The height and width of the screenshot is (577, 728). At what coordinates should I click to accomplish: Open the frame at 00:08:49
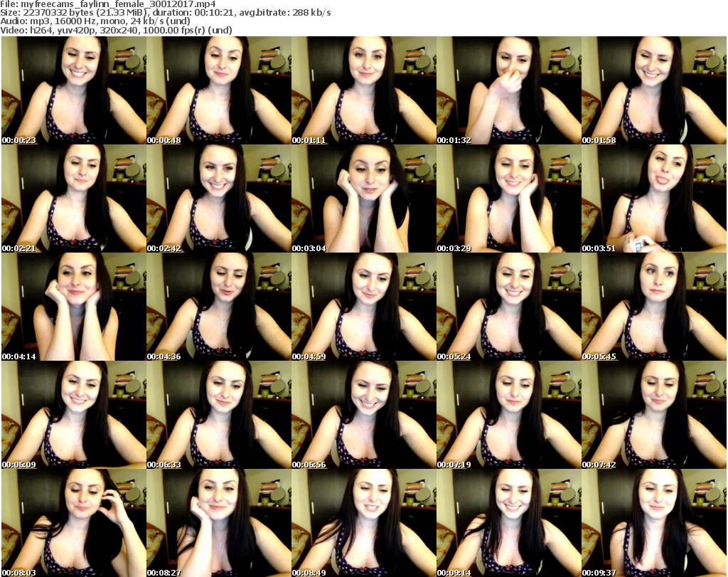pos(363,523)
